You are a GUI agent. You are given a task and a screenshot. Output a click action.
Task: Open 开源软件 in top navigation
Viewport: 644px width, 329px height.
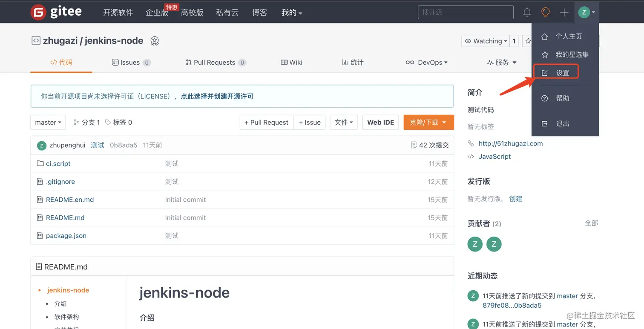click(118, 13)
